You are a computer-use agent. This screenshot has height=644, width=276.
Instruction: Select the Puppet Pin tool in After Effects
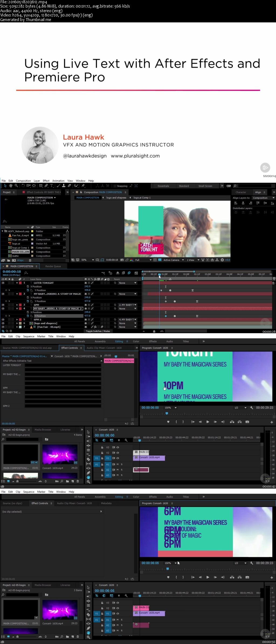(x=83, y=186)
